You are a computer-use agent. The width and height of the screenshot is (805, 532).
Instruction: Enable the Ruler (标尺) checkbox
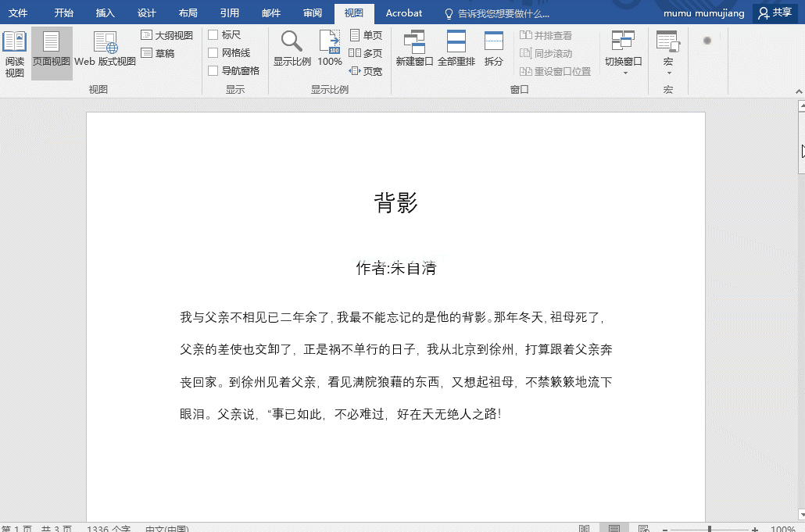tap(213, 35)
